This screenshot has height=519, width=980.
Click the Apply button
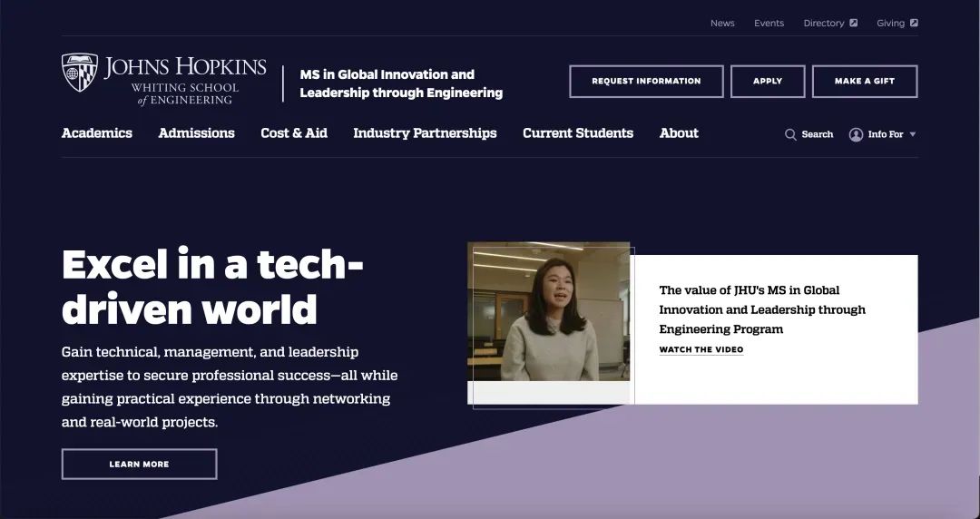[x=768, y=81]
